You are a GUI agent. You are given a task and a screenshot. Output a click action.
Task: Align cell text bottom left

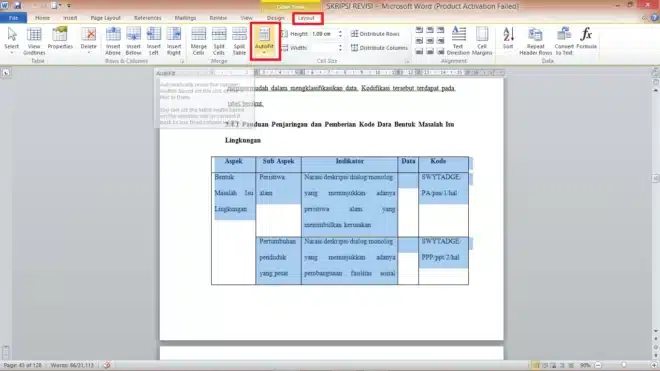coord(419,52)
